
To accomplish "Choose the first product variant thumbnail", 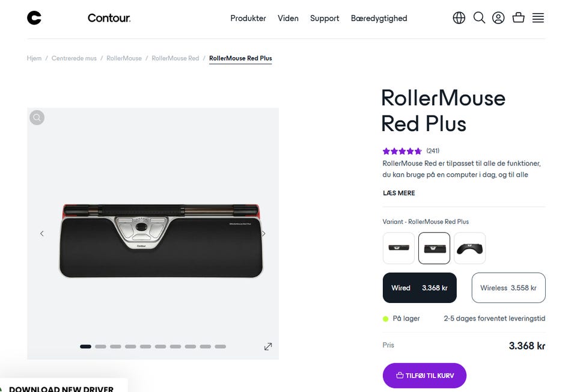I will (398, 248).
